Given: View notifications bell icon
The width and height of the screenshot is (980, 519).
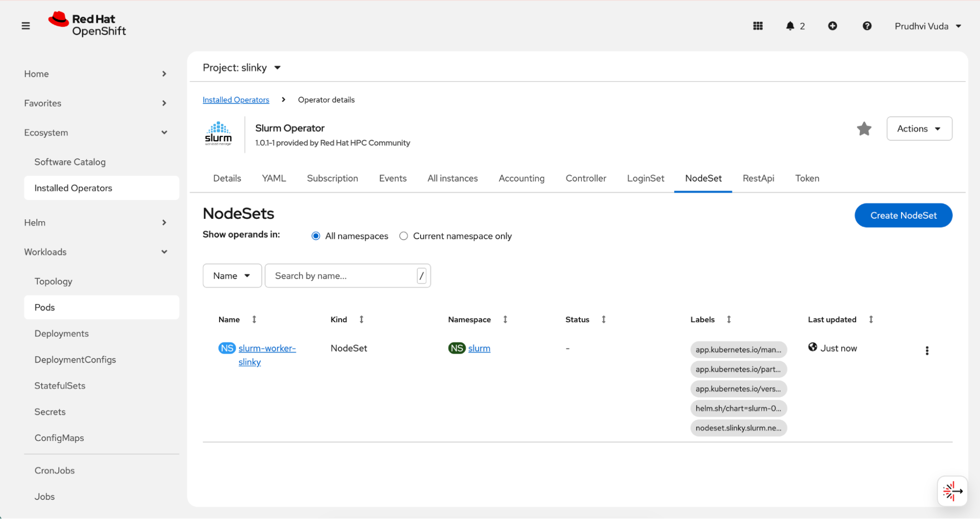Looking at the screenshot, I should (x=790, y=26).
